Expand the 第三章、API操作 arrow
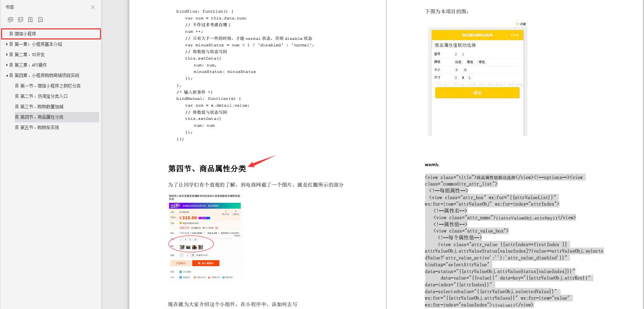This screenshot has width=644, height=309. click(x=7, y=65)
